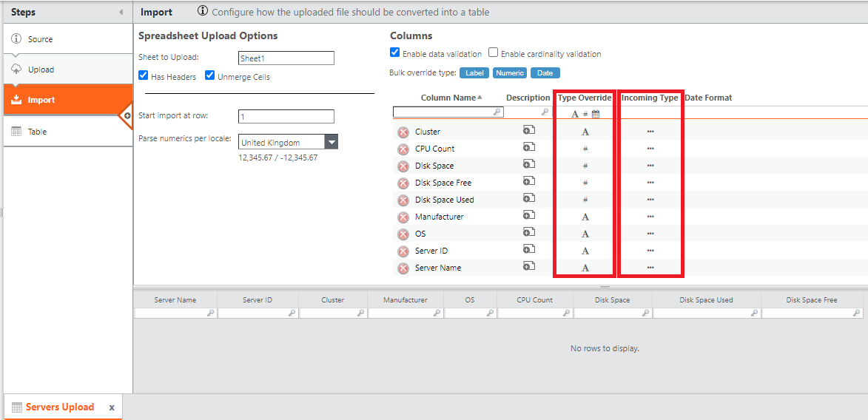Filter type override by label A icon
This screenshot has width=868, height=420.
575,114
